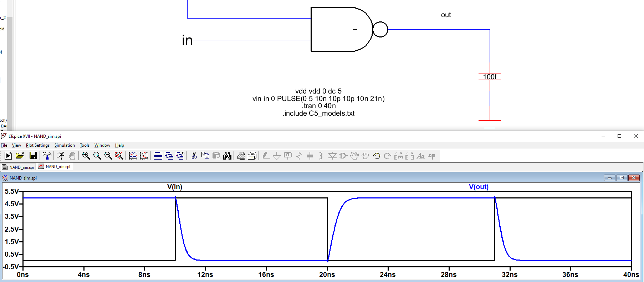Click the V(in) trace label
The height and width of the screenshot is (282, 644).
(x=175, y=187)
